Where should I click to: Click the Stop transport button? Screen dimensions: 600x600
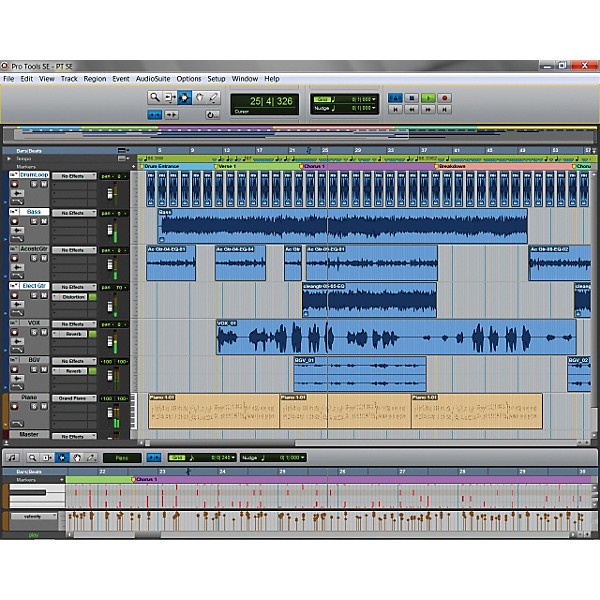pos(412,98)
